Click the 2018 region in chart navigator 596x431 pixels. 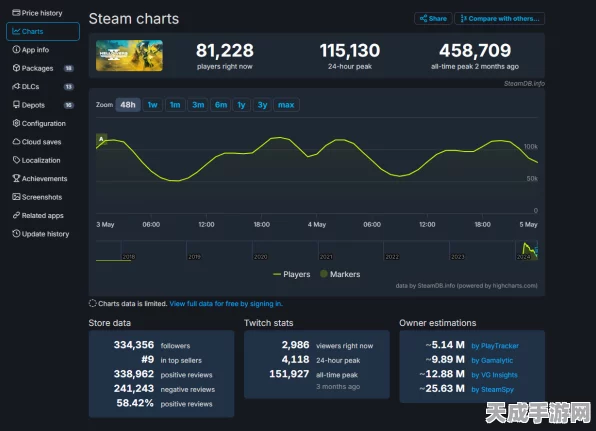tap(128, 257)
